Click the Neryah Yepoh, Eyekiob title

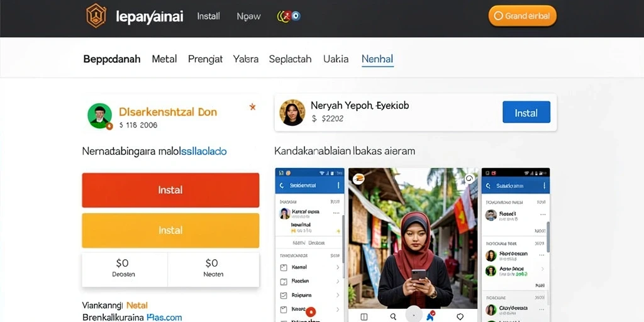point(360,106)
